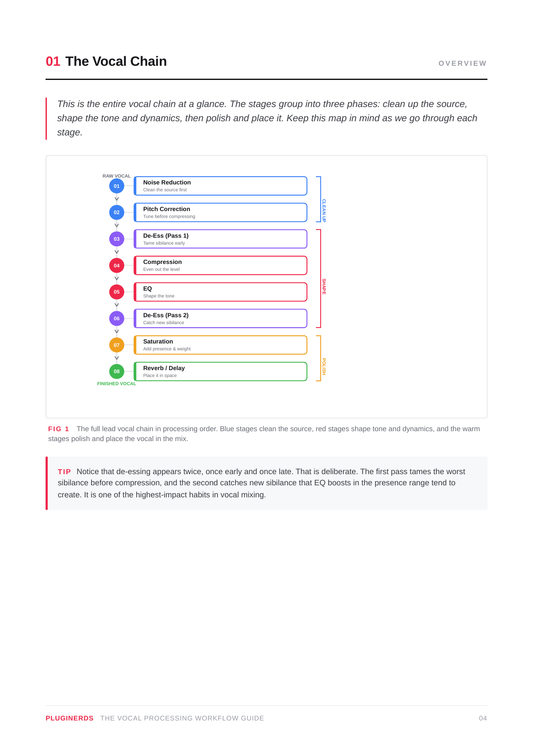The height and width of the screenshot is (754, 533).
Task: Select the Pitch Correction stage box
Action: pos(220,212)
